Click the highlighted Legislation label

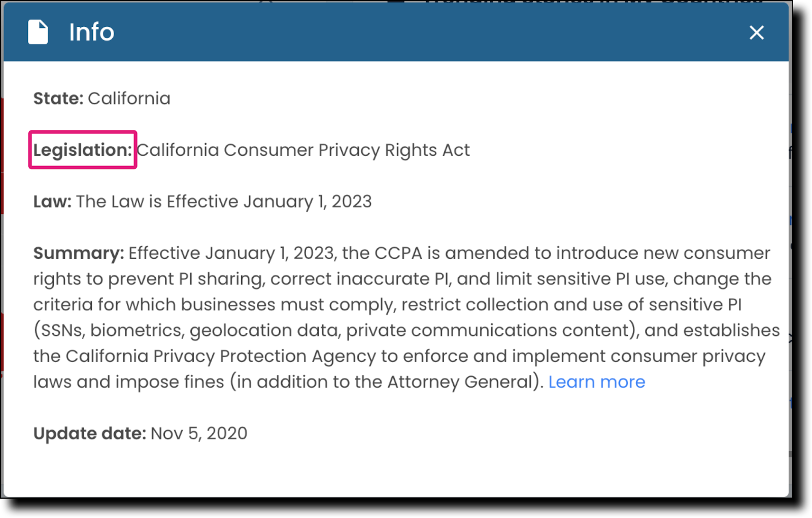click(x=82, y=150)
